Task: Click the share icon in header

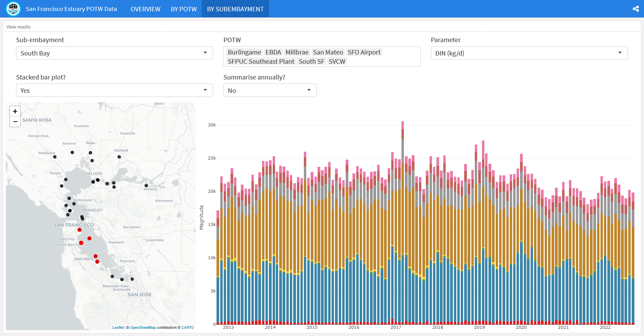Action: [636, 9]
